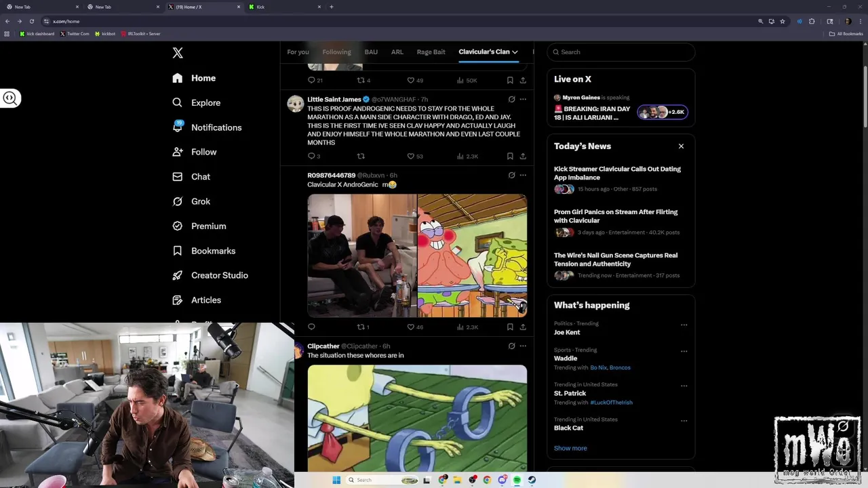Viewport: 868px width, 488px height.
Task: Open options for Black Cat trend
Action: (x=684, y=420)
